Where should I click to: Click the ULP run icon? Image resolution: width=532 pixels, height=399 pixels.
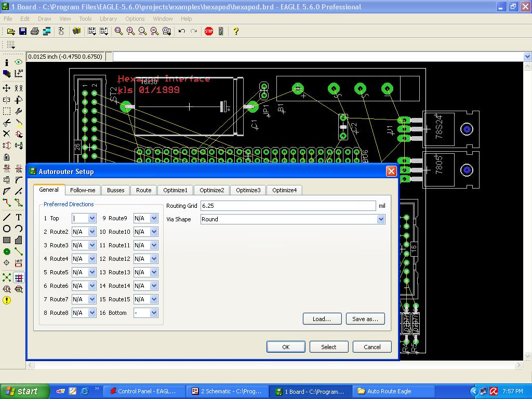(x=104, y=31)
